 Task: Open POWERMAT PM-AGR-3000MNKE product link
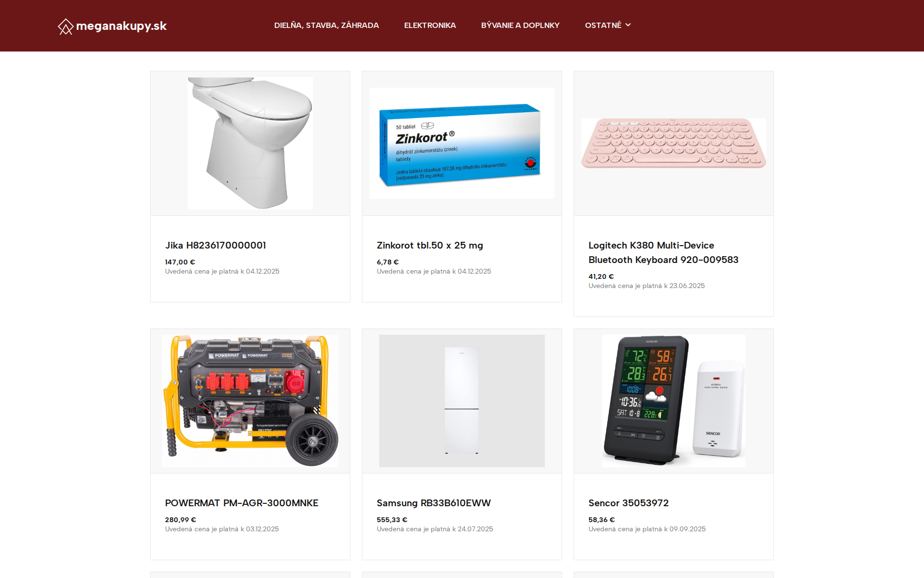point(242,503)
